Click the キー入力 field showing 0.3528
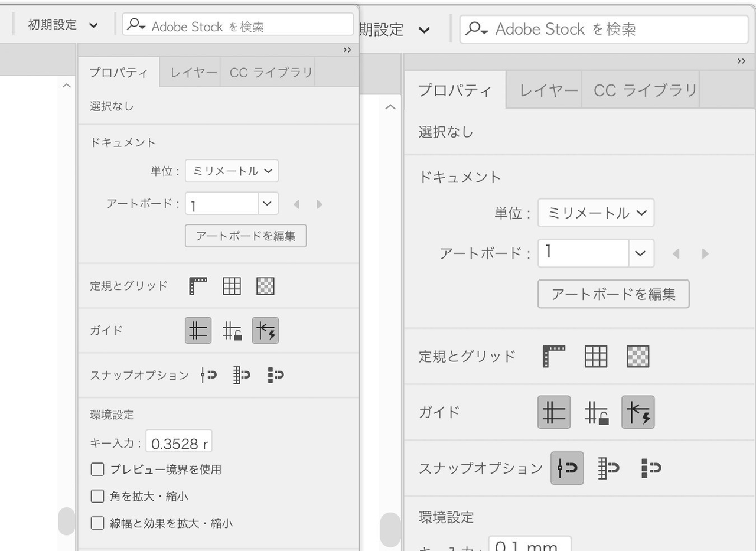The image size is (756, 551). (x=178, y=443)
